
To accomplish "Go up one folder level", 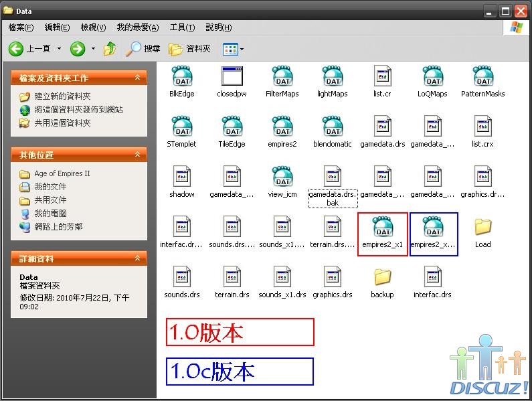I will pyautogui.click(x=110, y=49).
